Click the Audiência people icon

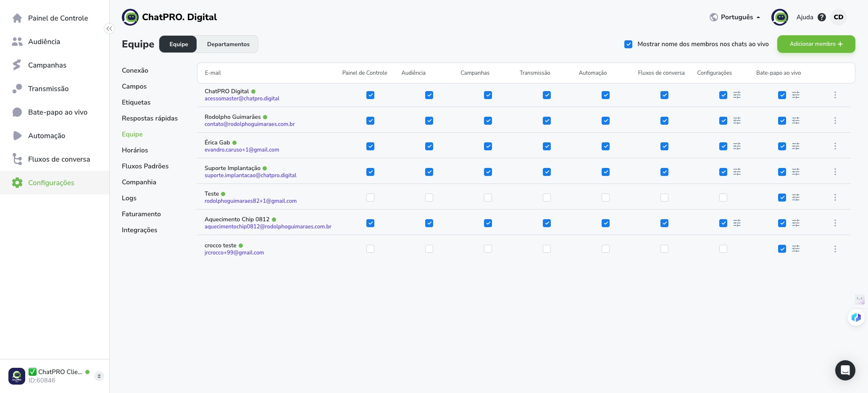[x=17, y=42]
